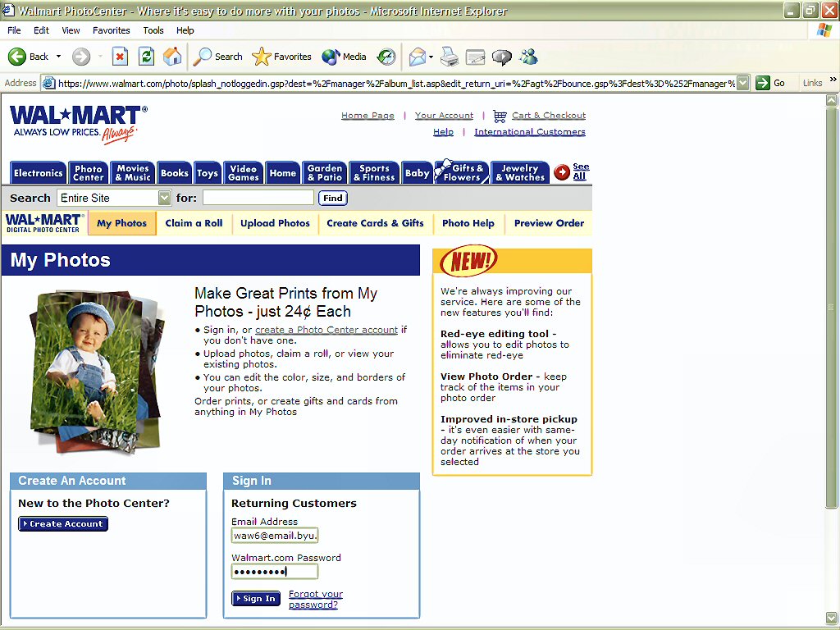Screen dimensions: 840x630
Task: Open the address bar URL dropdown
Action: click(x=742, y=83)
